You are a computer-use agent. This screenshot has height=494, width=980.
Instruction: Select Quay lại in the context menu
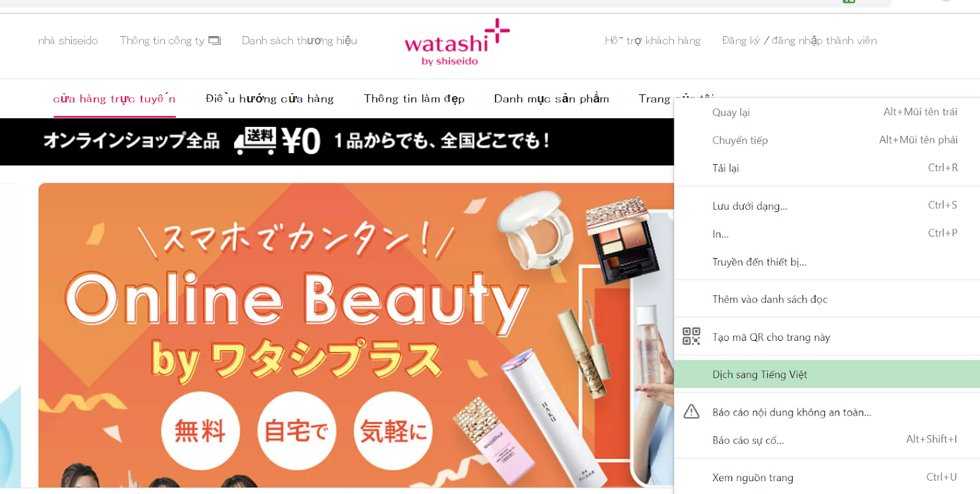[827, 112]
